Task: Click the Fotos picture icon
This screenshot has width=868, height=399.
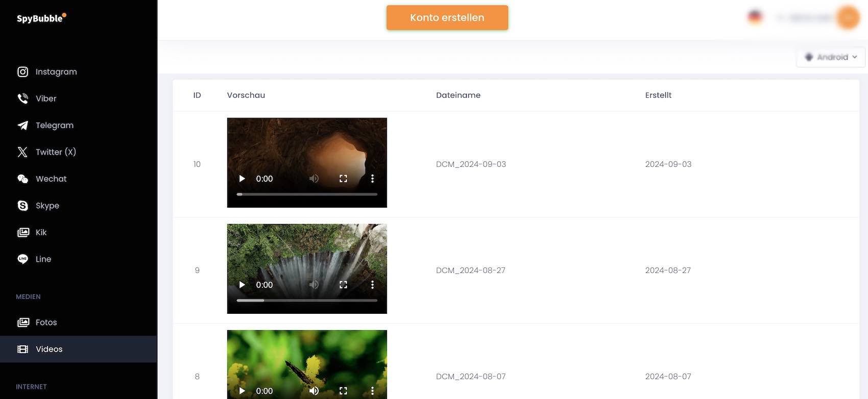Action: (x=23, y=322)
